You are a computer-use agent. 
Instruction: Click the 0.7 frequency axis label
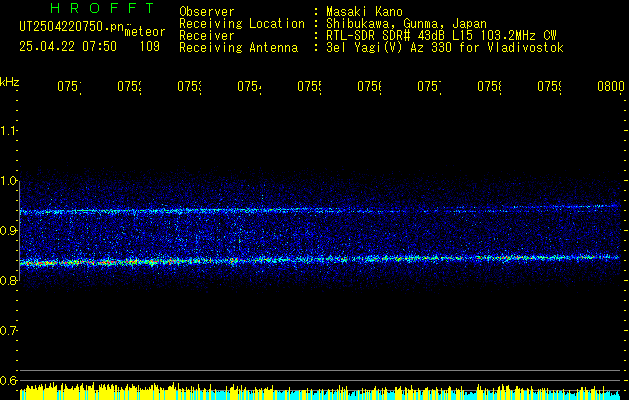click(x=8, y=331)
